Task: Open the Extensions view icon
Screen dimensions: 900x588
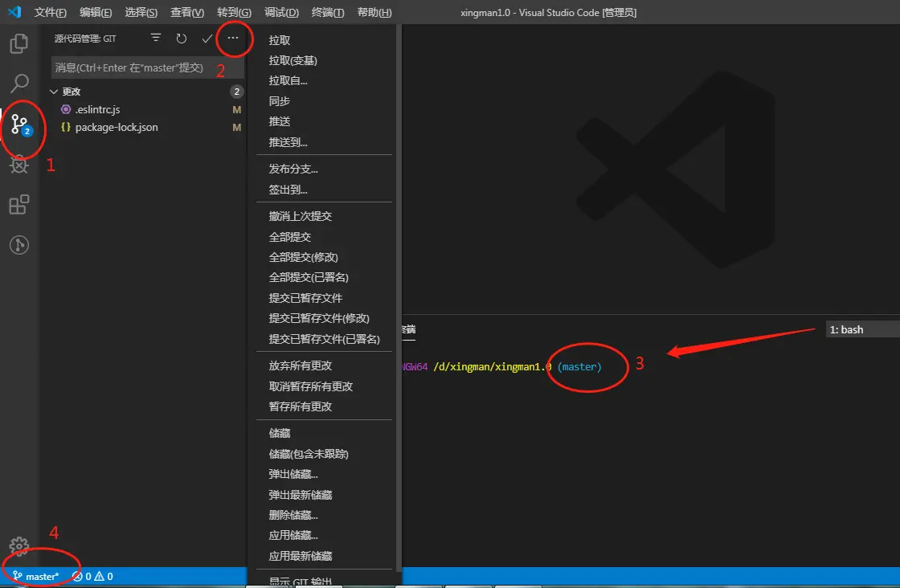Action: click(x=19, y=205)
